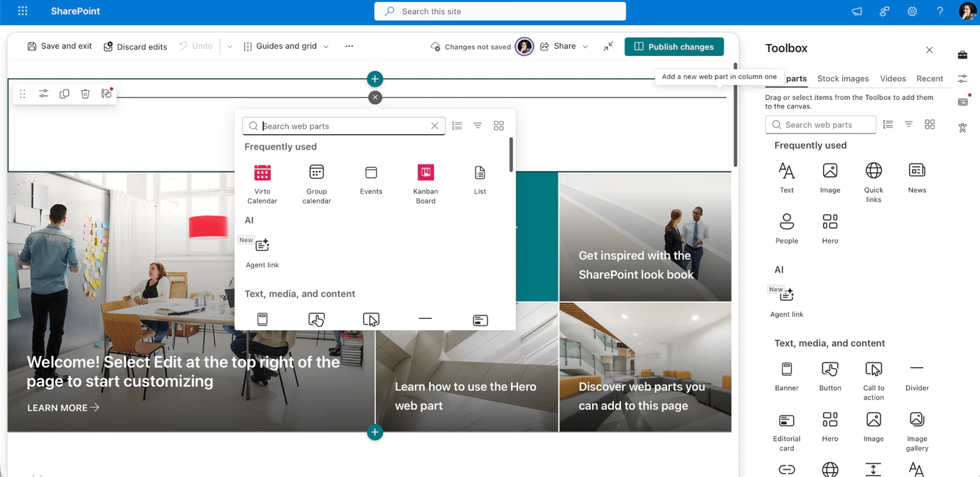Click Discard edits

click(x=135, y=46)
